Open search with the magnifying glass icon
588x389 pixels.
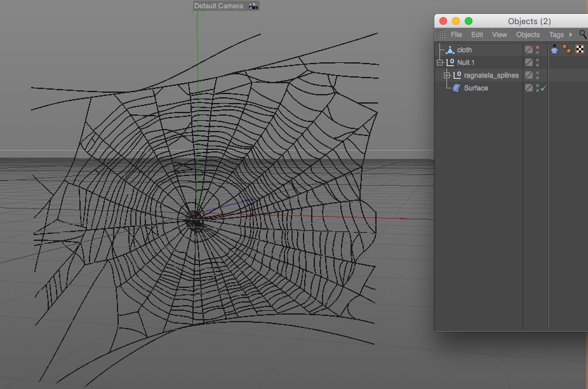583,34
